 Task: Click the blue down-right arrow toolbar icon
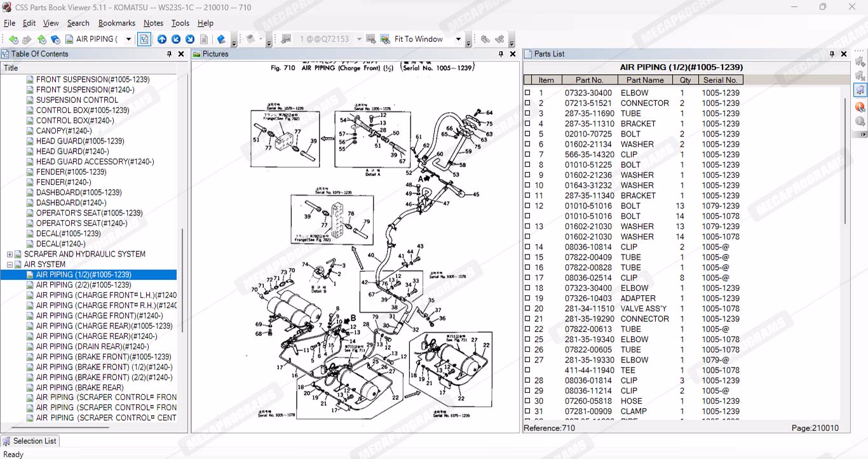click(190, 39)
